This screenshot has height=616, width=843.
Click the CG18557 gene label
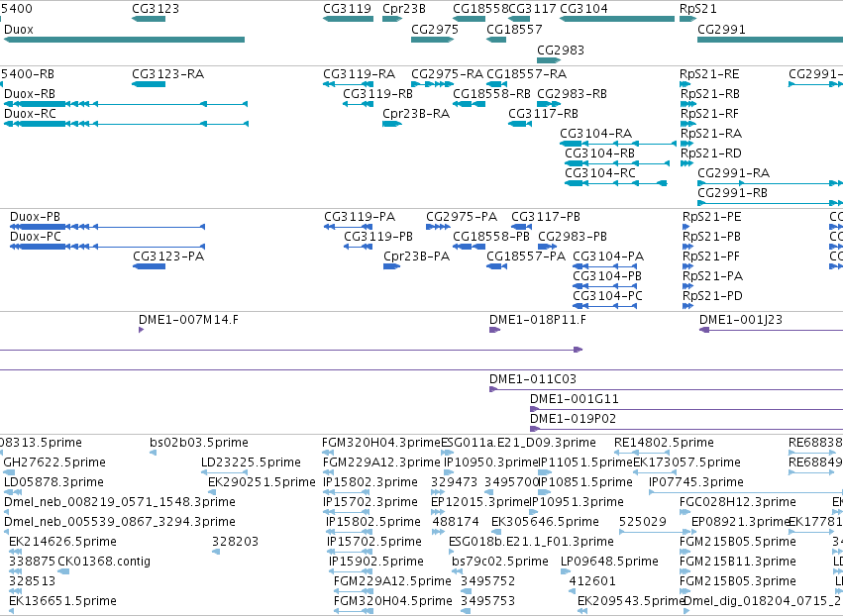[514, 30]
